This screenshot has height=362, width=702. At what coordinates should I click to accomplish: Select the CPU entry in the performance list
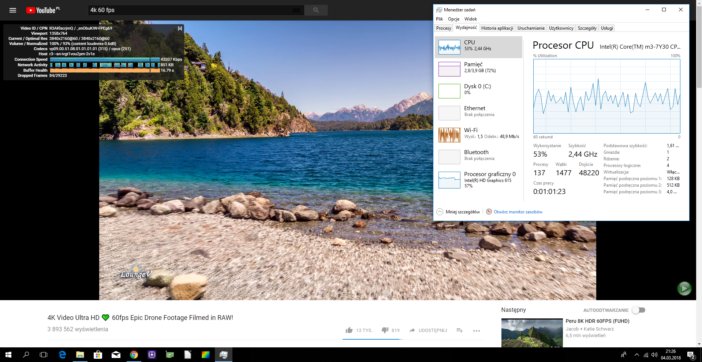pos(478,47)
